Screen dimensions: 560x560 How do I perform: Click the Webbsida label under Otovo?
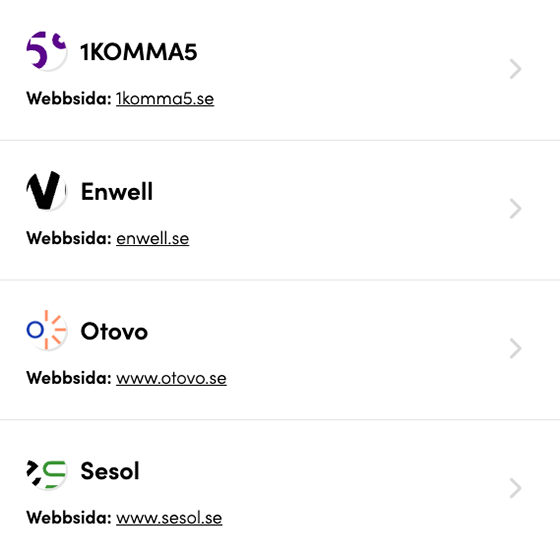point(69,378)
